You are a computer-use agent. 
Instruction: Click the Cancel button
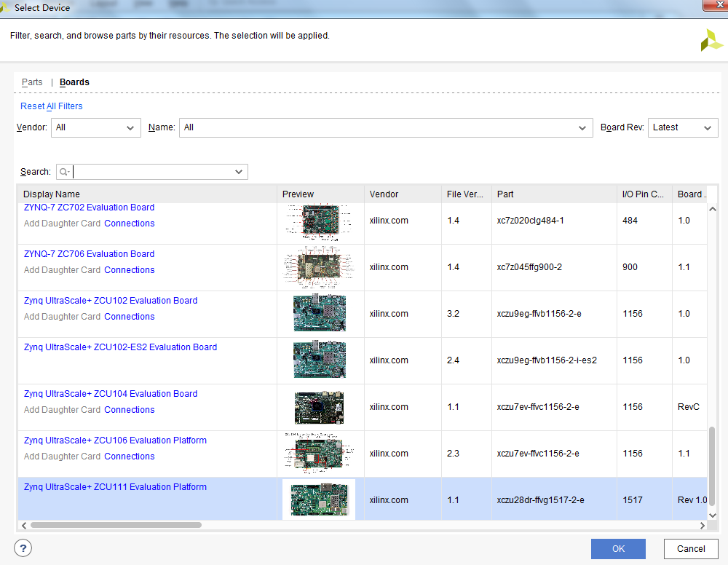click(x=691, y=549)
